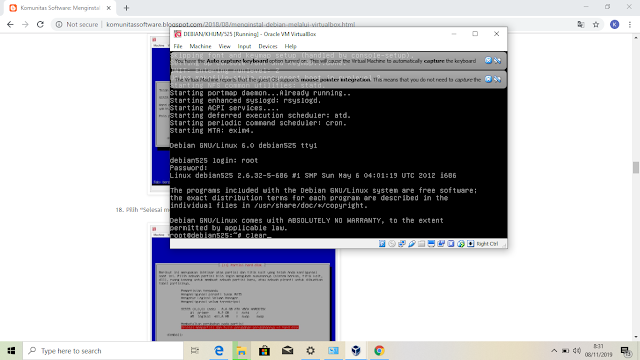Click the scrollbar down arrow in Chrome
640x360 pixels.
[x=636, y=337]
